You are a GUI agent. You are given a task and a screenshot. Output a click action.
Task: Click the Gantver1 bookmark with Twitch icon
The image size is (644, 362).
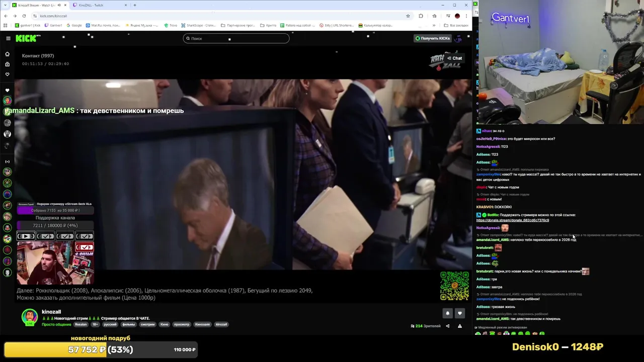[53, 25]
